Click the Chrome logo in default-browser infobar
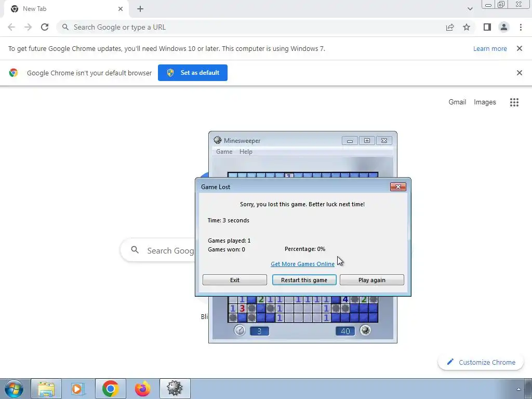 coord(14,73)
